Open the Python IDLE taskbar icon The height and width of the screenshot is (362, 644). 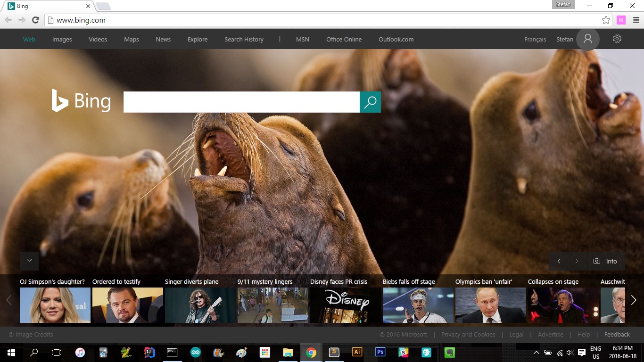(126, 353)
